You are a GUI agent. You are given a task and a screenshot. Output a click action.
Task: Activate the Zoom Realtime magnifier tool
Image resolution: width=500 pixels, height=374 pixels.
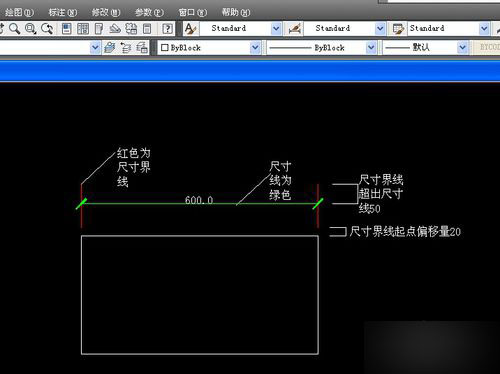coord(14,29)
